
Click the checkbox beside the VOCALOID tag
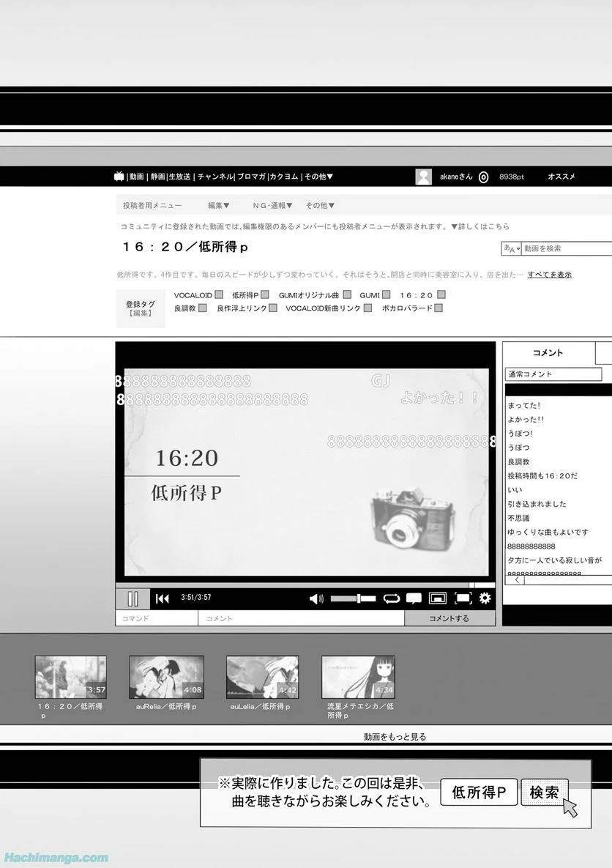(x=219, y=294)
